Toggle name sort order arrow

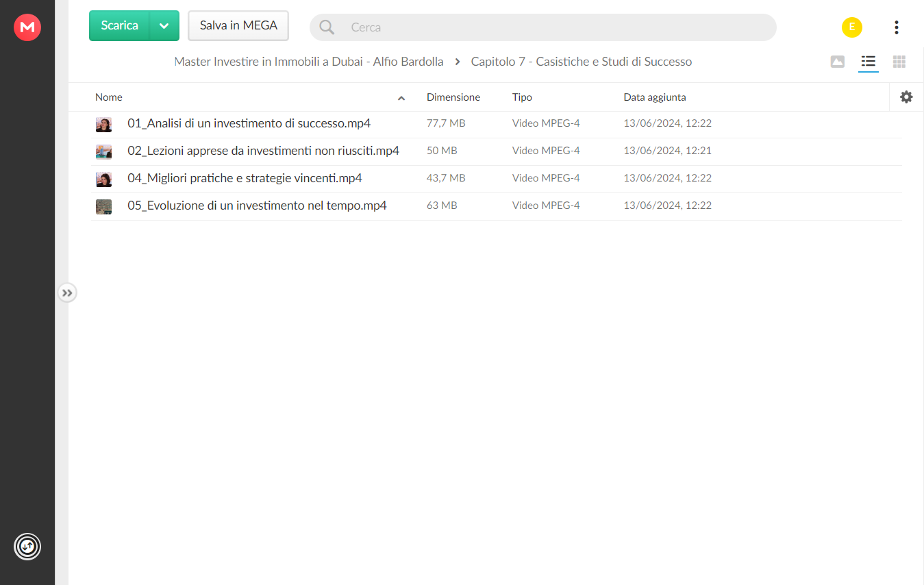point(401,98)
